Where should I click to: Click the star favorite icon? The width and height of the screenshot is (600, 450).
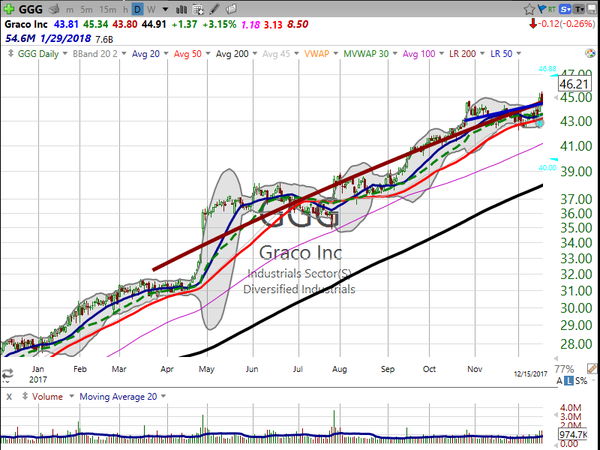tap(529, 9)
